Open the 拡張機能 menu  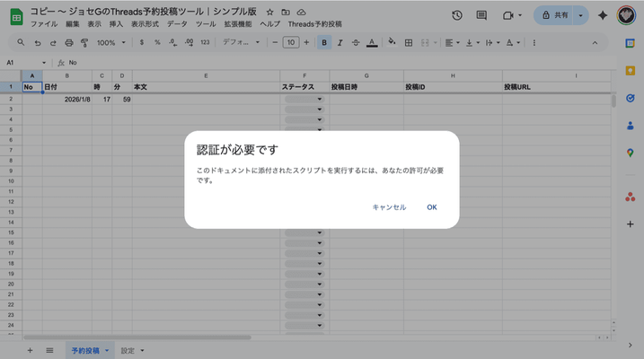tap(238, 24)
